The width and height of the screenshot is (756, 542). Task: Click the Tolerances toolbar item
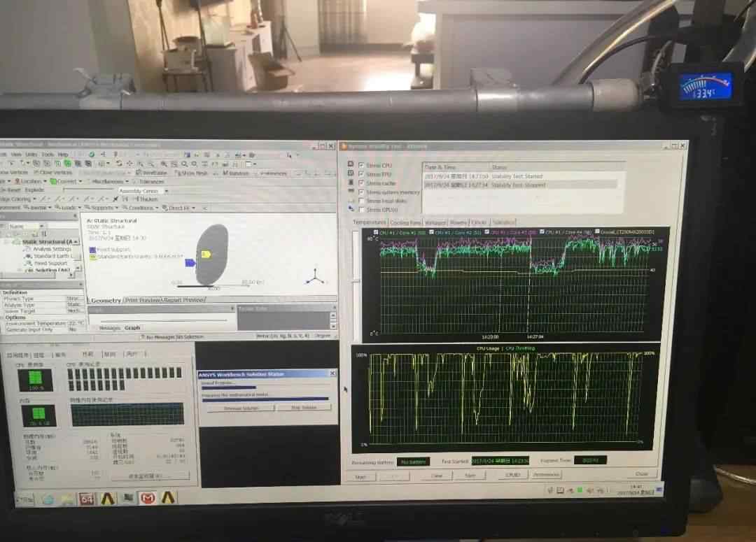tap(148, 182)
